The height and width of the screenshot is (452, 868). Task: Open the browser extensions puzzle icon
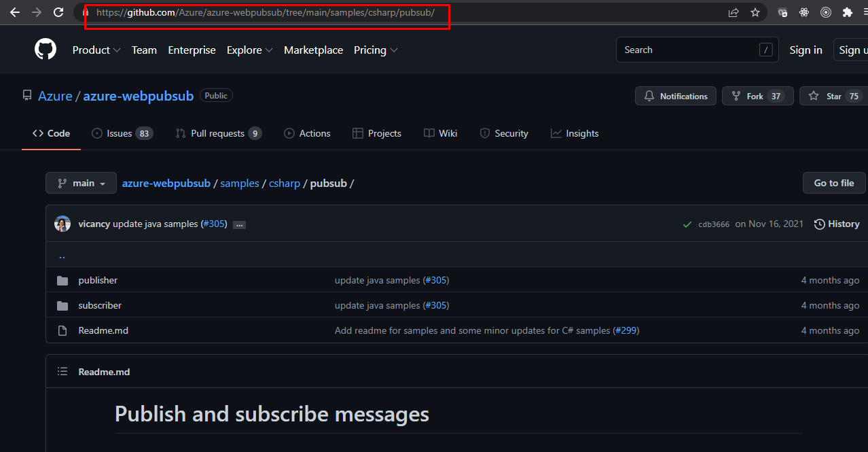pos(847,12)
